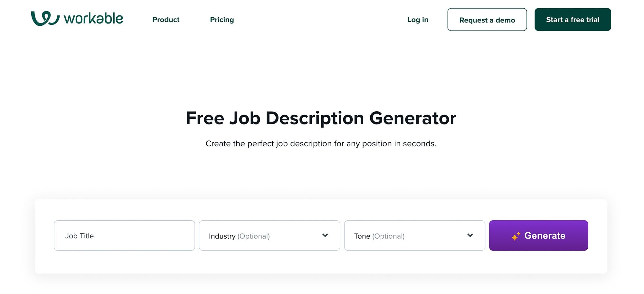Open the Tone (Optional) selector
Viewport: 644px width, 294px height.
pos(414,235)
